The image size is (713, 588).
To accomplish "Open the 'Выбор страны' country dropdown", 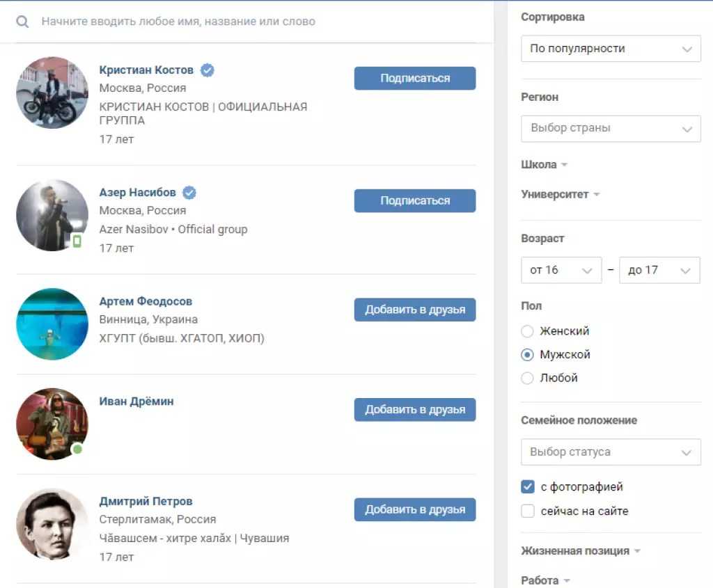I will pyautogui.click(x=611, y=128).
